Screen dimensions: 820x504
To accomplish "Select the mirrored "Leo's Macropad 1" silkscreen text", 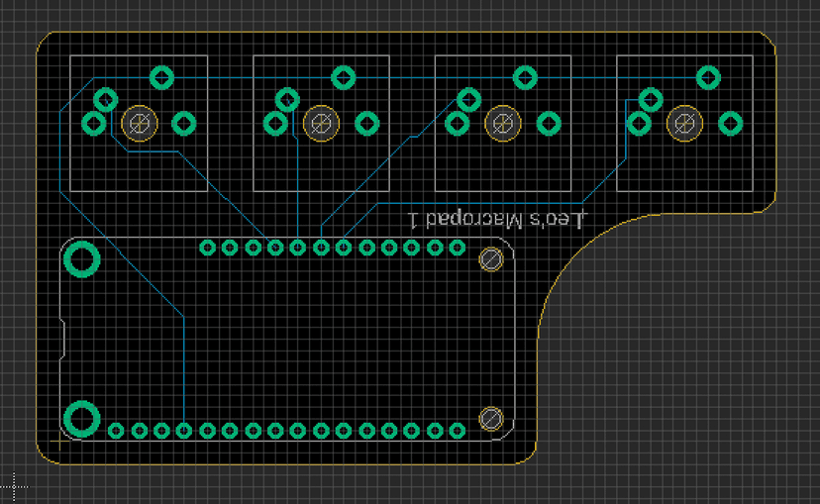I will coord(499,219).
